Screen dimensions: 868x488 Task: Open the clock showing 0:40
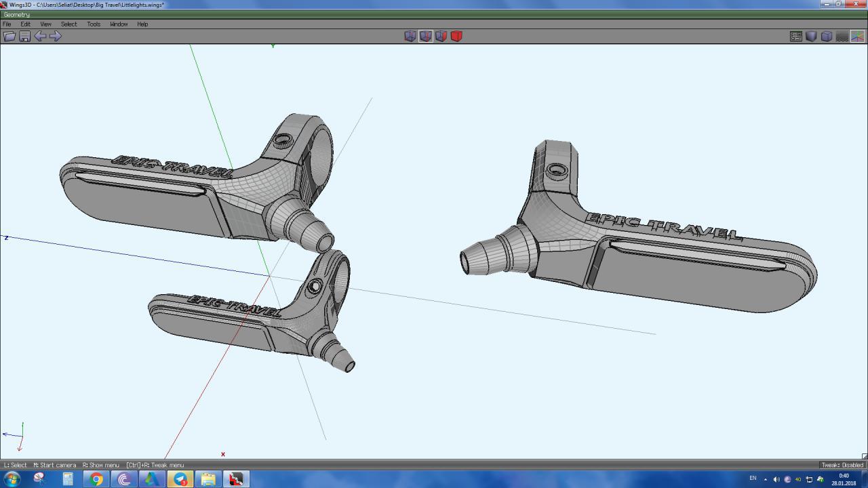844,479
